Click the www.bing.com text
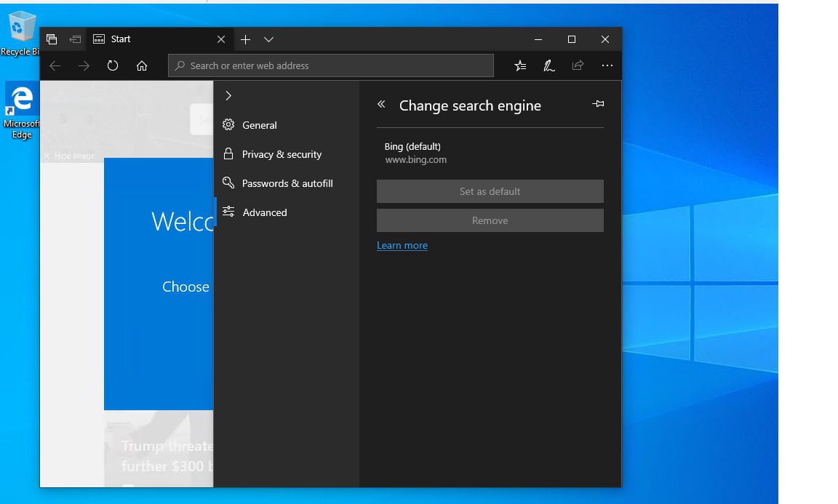 [416, 160]
